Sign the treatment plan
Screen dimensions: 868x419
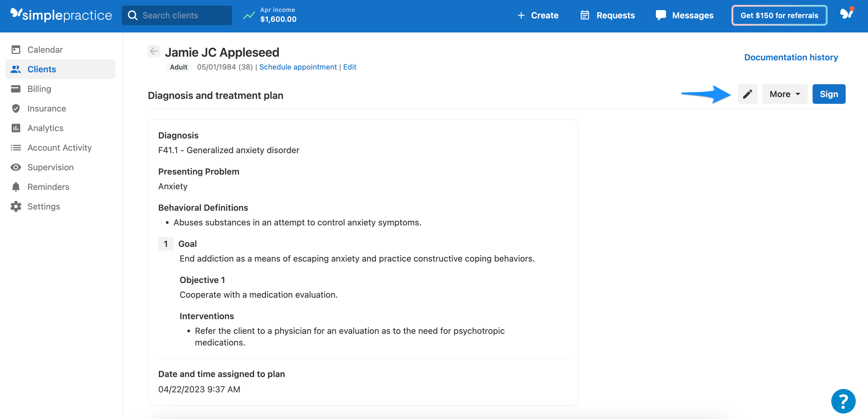click(x=829, y=94)
